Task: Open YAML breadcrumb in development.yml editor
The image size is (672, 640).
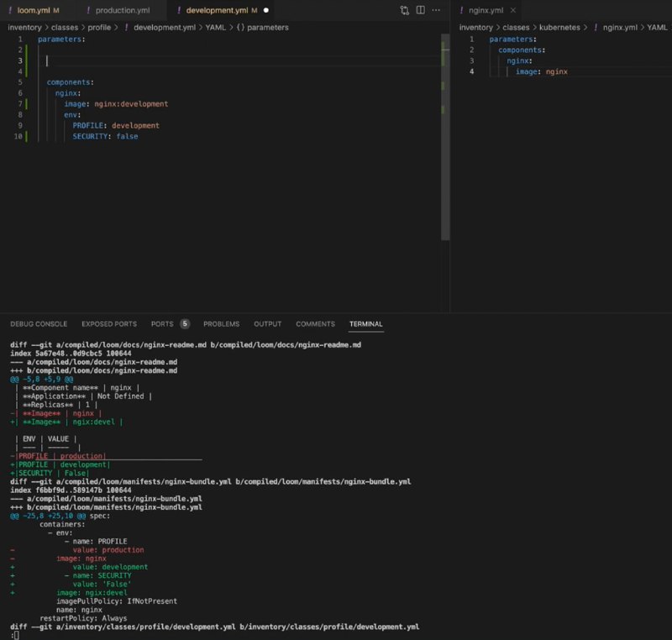Action: pos(215,28)
